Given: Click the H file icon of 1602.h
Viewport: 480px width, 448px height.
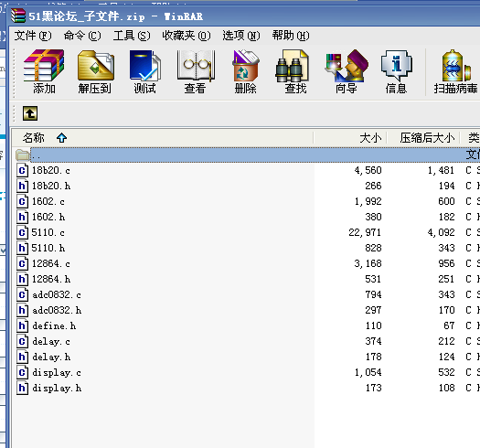Looking at the screenshot, I should coord(22,217).
